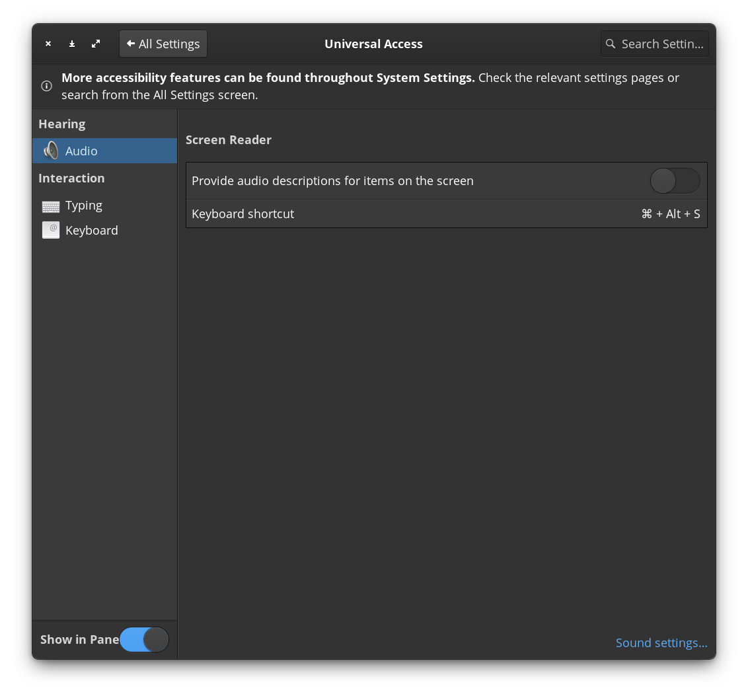
Task: Open the Keyboard section under Interaction
Action: [92, 230]
